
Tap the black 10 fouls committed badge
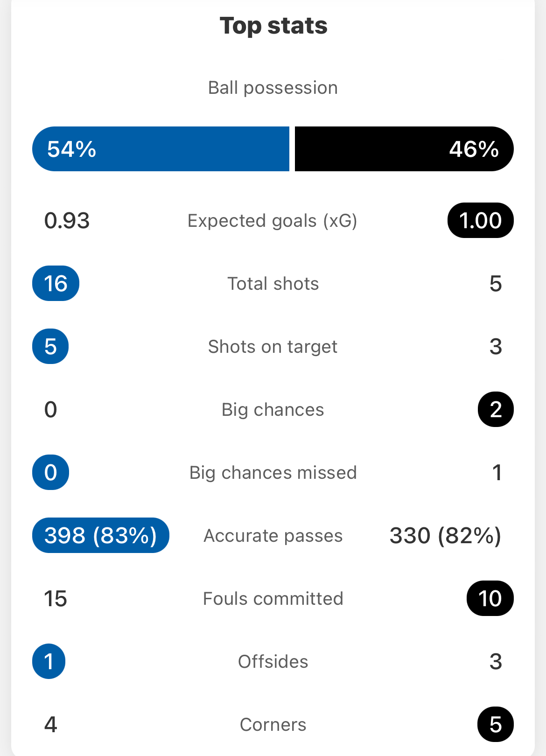490,598
